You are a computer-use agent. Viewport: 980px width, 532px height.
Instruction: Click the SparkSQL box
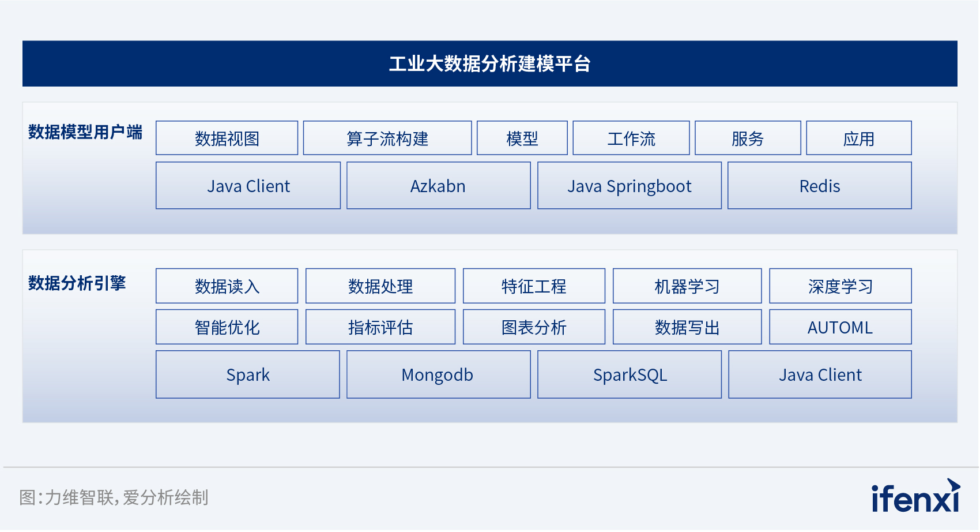(629, 375)
